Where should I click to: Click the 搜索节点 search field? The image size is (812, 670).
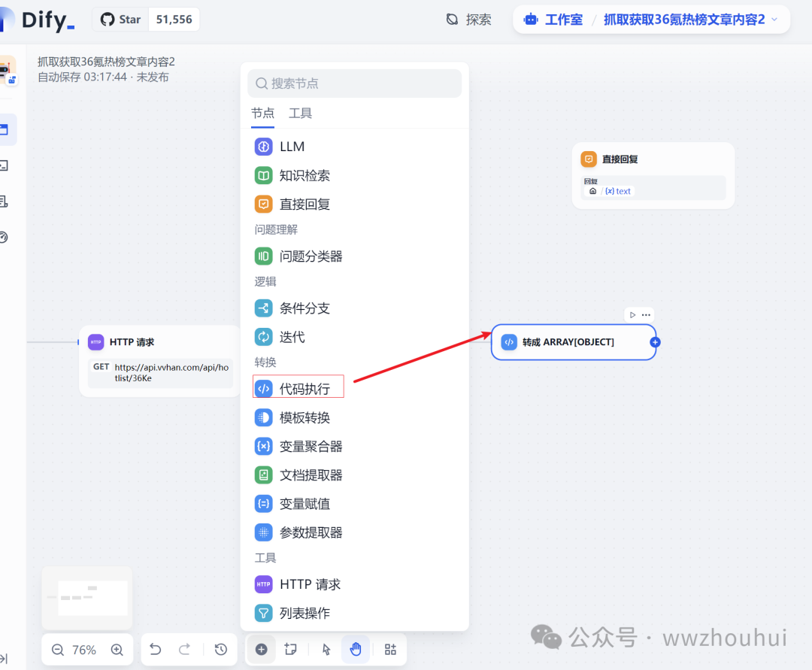pos(355,83)
